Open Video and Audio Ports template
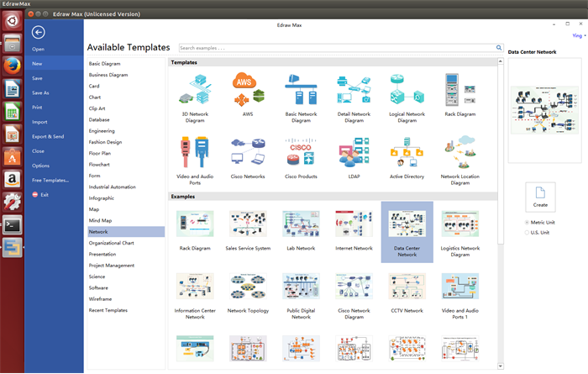The width and height of the screenshot is (588, 374). pos(195,161)
